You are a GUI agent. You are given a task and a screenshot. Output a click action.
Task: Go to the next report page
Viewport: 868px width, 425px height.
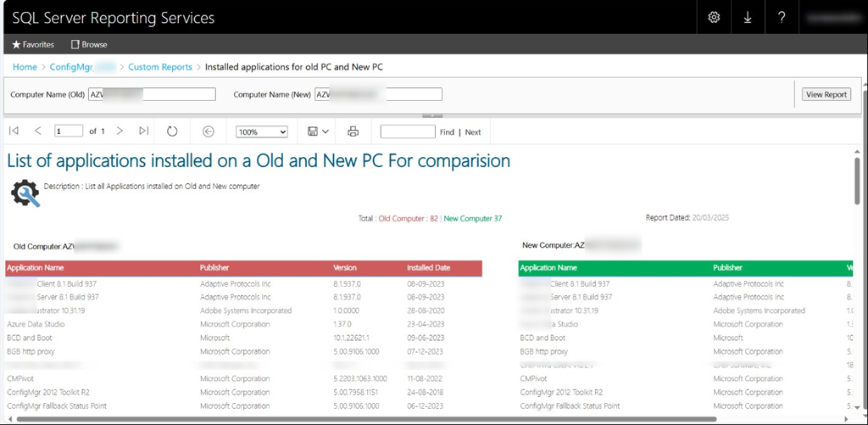click(x=120, y=131)
